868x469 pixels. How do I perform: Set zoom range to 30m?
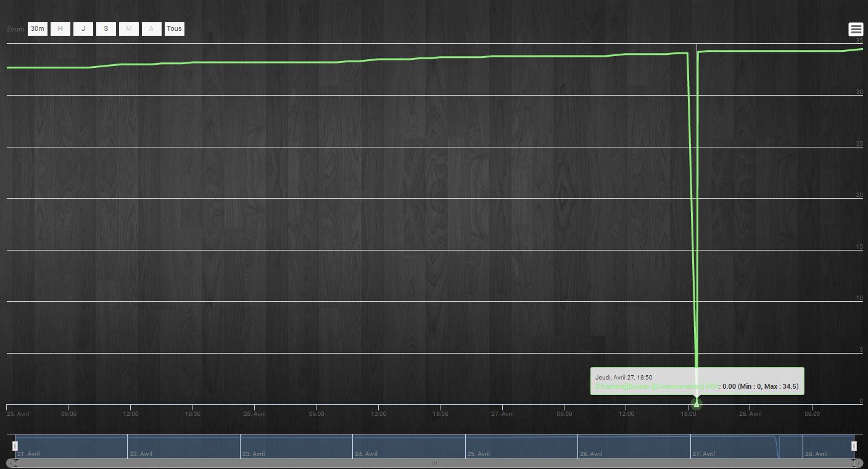(x=38, y=28)
